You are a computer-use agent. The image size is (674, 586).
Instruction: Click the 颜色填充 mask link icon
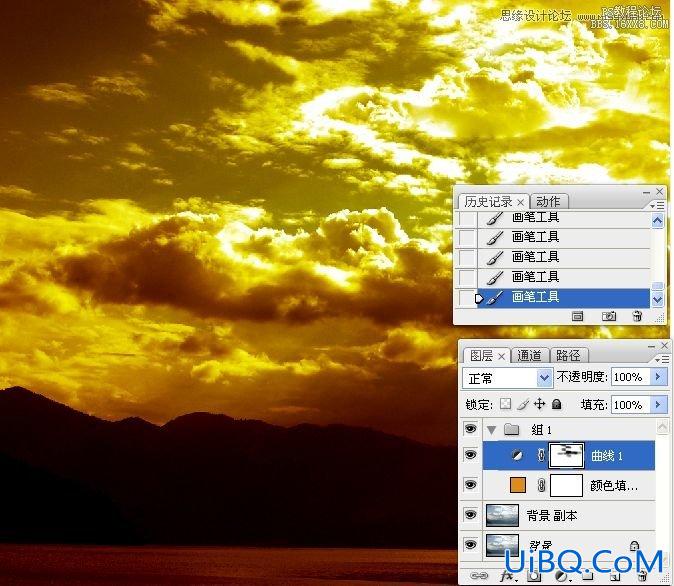click(541, 485)
